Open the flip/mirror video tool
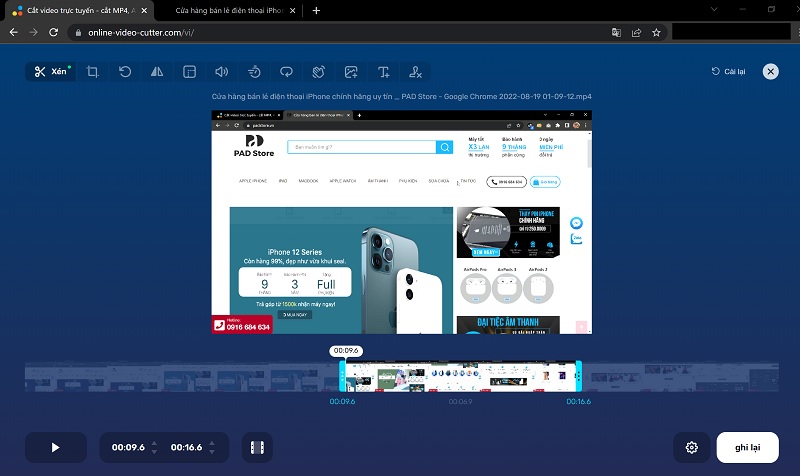 click(157, 72)
